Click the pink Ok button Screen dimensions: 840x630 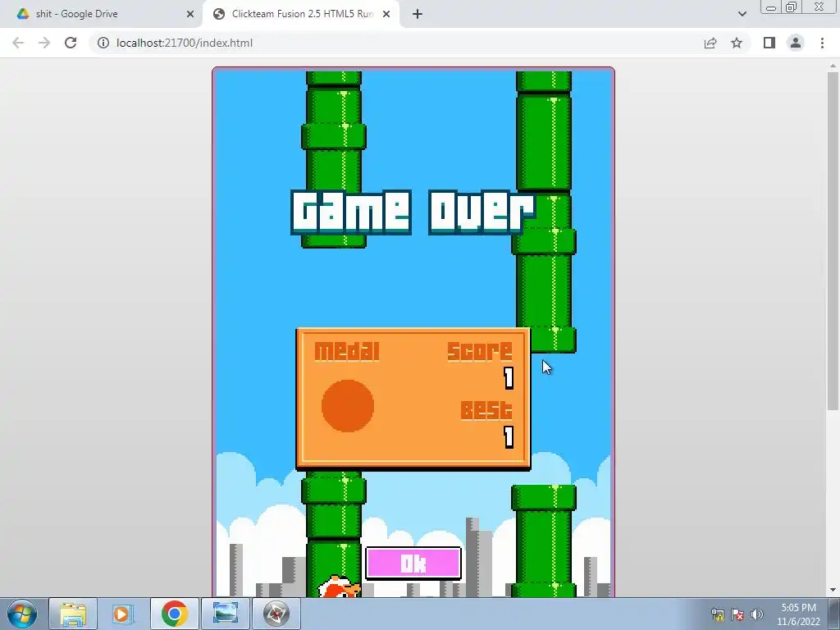[413, 563]
